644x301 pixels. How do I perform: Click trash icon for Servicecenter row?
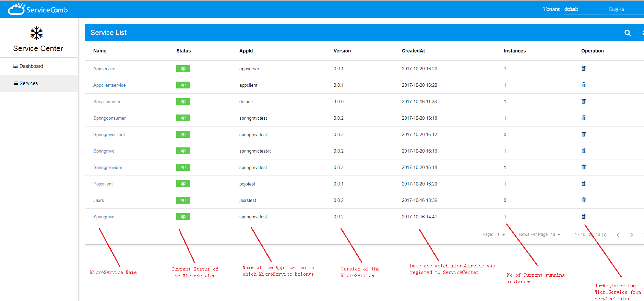[x=583, y=101]
